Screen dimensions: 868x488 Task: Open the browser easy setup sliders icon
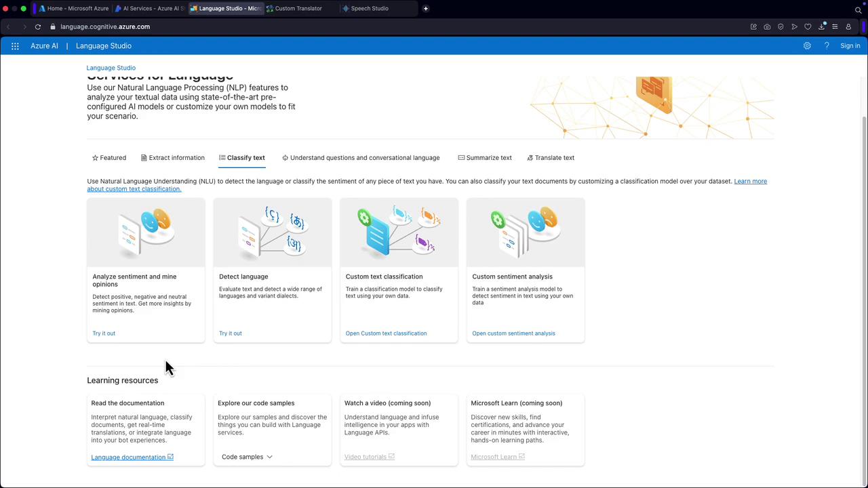(835, 27)
